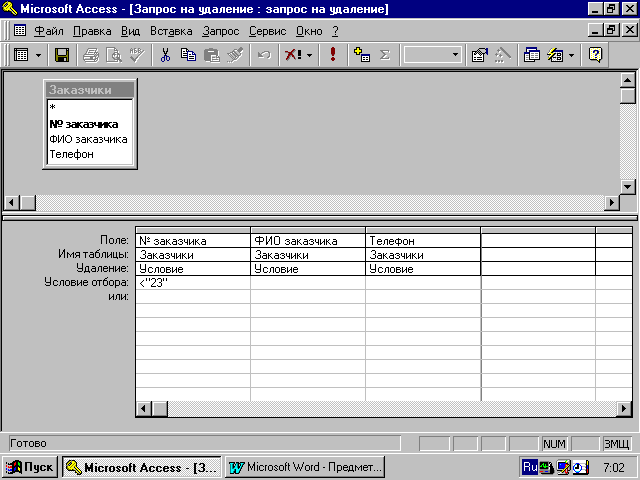Click the Условие отбора cell under Телефон
This screenshot has height=480, width=640.
[x=423, y=283]
